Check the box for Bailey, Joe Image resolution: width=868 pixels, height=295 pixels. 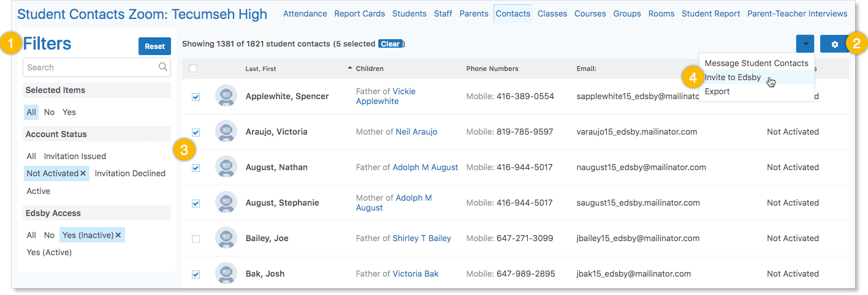pyautogui.click(x=196, y=239)
